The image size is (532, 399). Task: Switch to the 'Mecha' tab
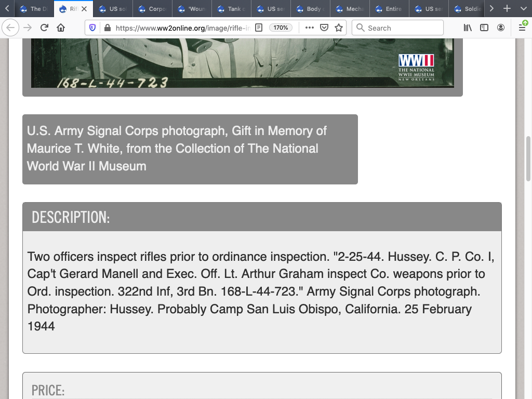click(x=350, y=9)
